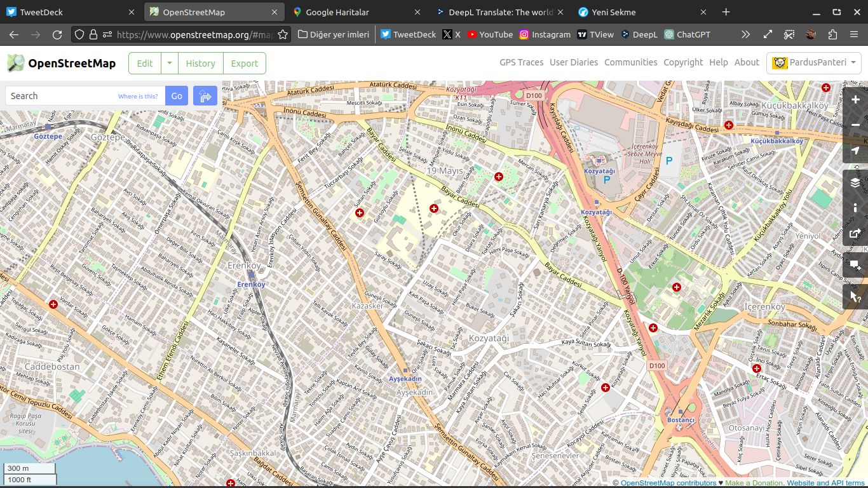Click the browser Back arrow

coord(15,34)
